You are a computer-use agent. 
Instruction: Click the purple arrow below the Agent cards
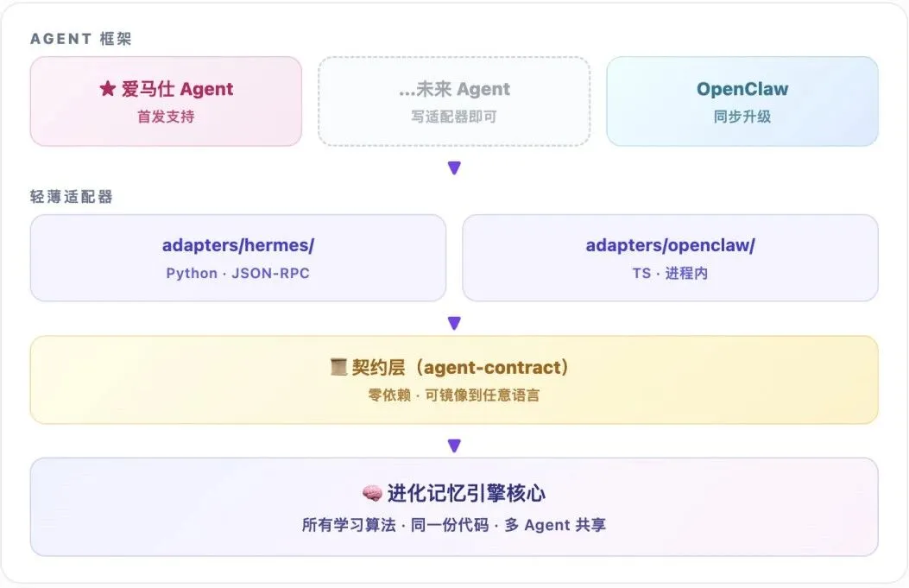454,168
